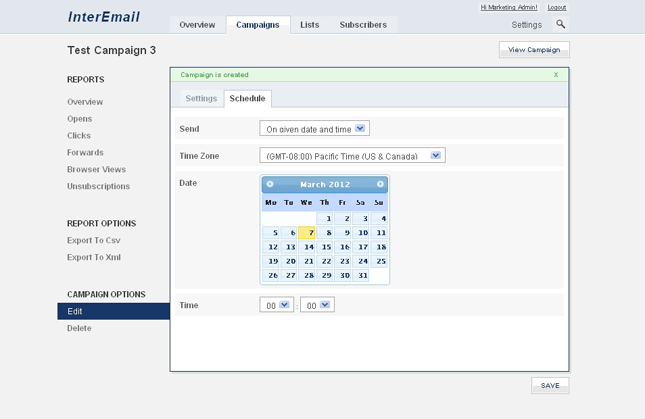This screenshot has width=645, height=419.
Task: Go to the Overview navigation tab
Action: click(197, 25)
